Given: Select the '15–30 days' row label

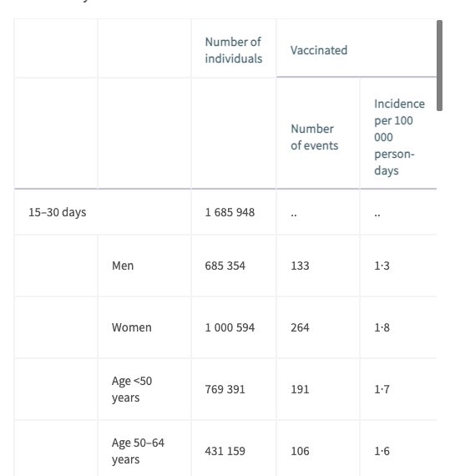Looking at the screenshot, I should [58, 212].
